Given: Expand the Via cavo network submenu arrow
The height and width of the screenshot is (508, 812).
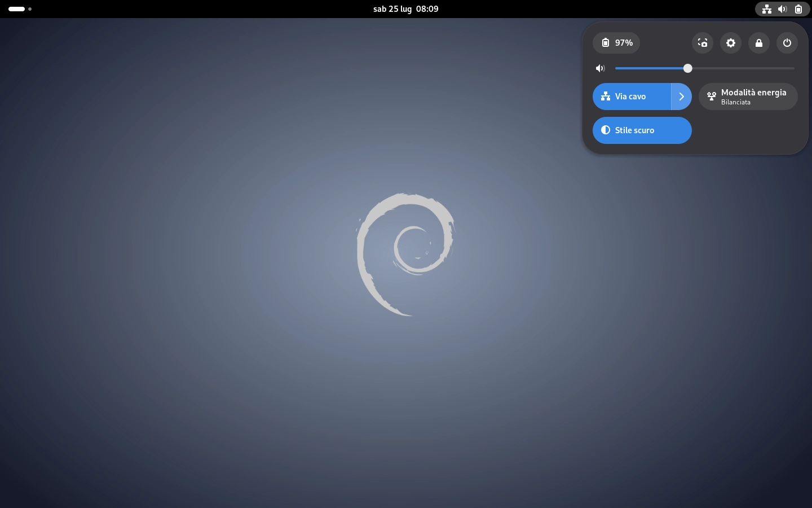Looking at the screenshot, I should coord(682,97).
